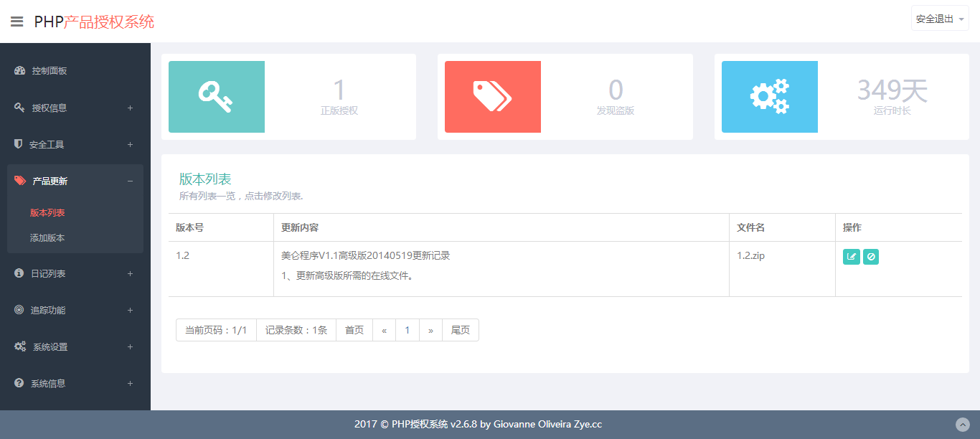
Task: Click the gears icon beside 系统设置
Action: point(20,346)
